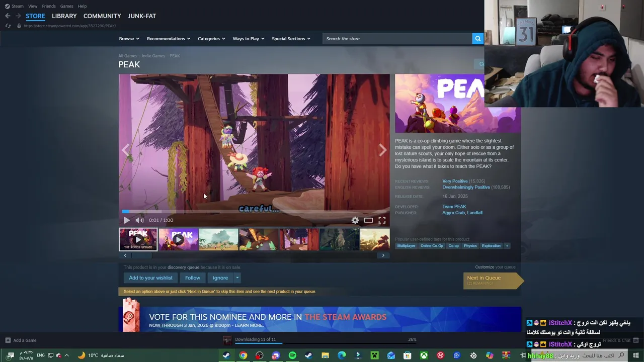Open the View menu
Screen dimensions: 644x362
click(x=33, y=6)
